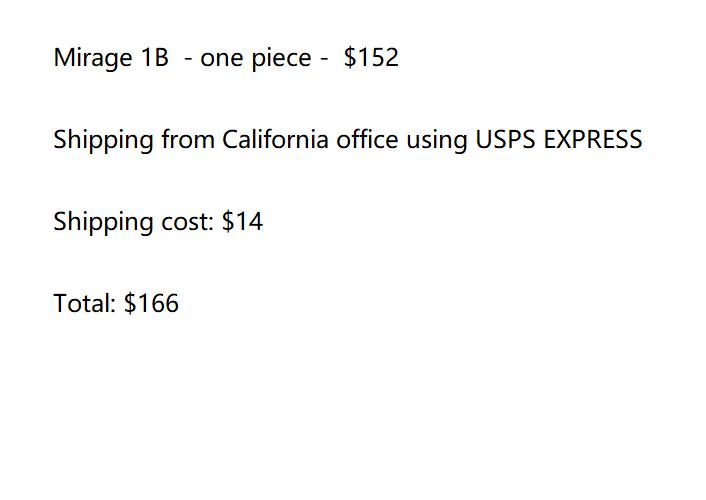This screenshot has height=500, width=706.
Task: Click the product name 'Mirage 1B'
Action: (x=111, y=58)
